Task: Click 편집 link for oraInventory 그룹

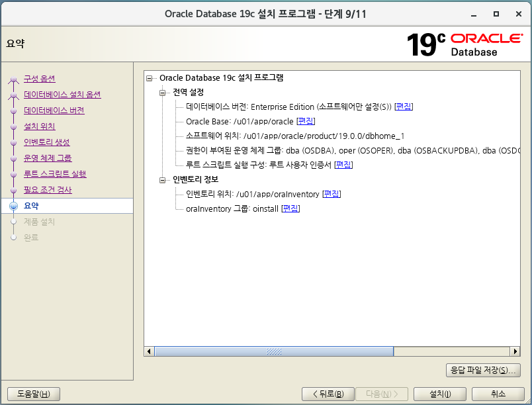Action: (x=290, y=208)
